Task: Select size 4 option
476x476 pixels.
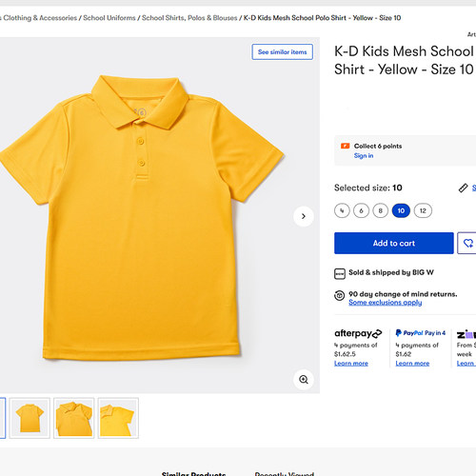Action: [x=342, y=210]
